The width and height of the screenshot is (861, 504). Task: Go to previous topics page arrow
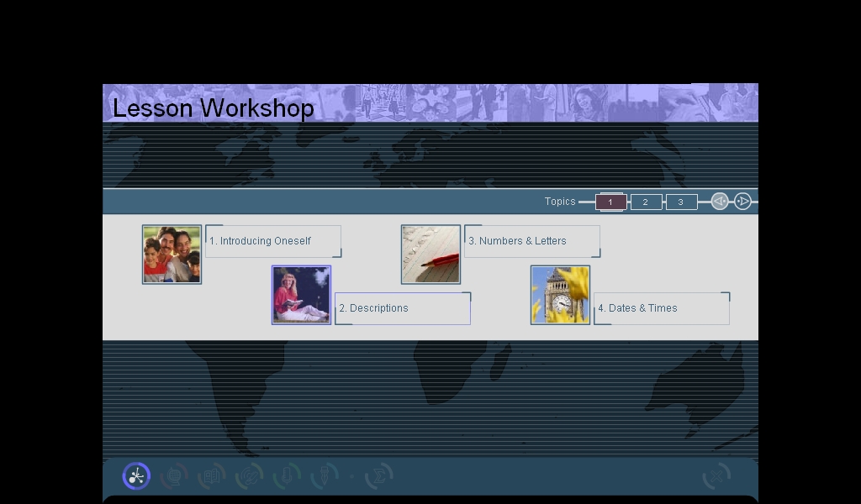pos(720,202)
